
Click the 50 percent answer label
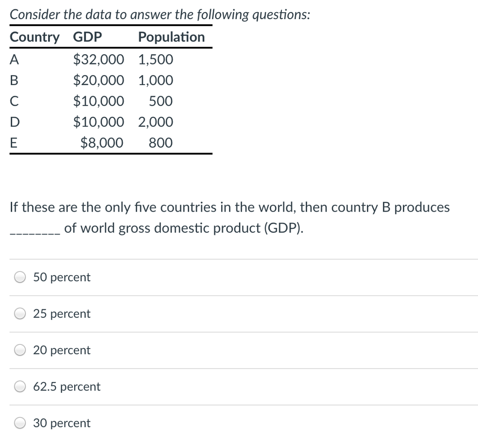click(61, 277)
